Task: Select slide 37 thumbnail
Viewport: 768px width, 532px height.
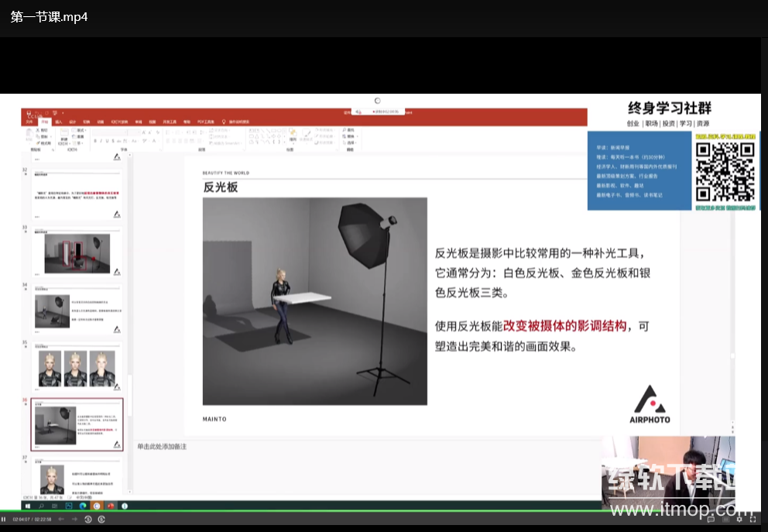Action: coord(76,478)
